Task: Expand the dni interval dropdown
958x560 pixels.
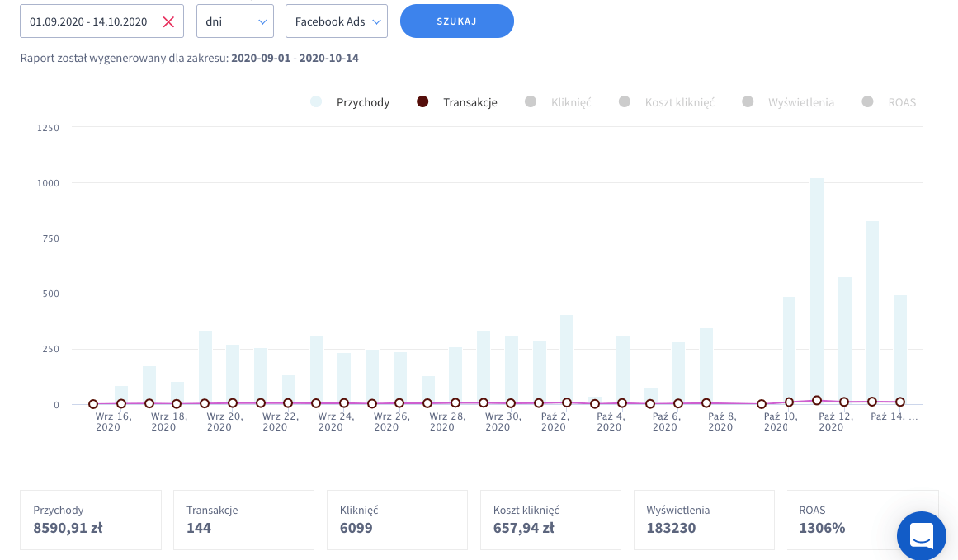Action: click(234, 21)
